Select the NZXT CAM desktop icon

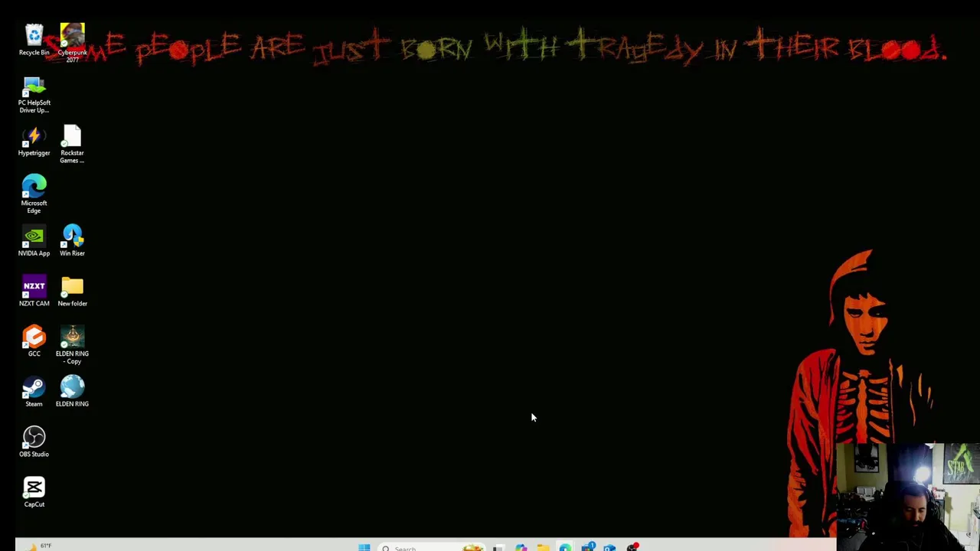34,292
